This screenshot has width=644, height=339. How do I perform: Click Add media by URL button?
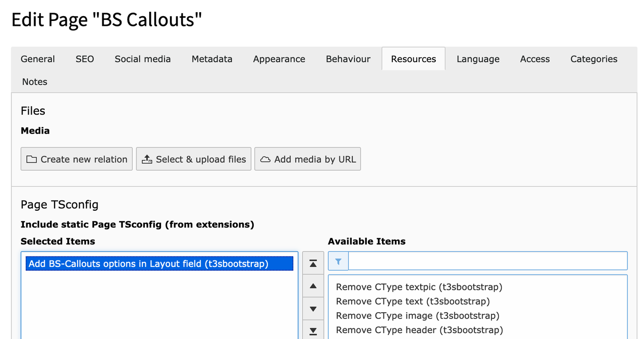point(307,160)
